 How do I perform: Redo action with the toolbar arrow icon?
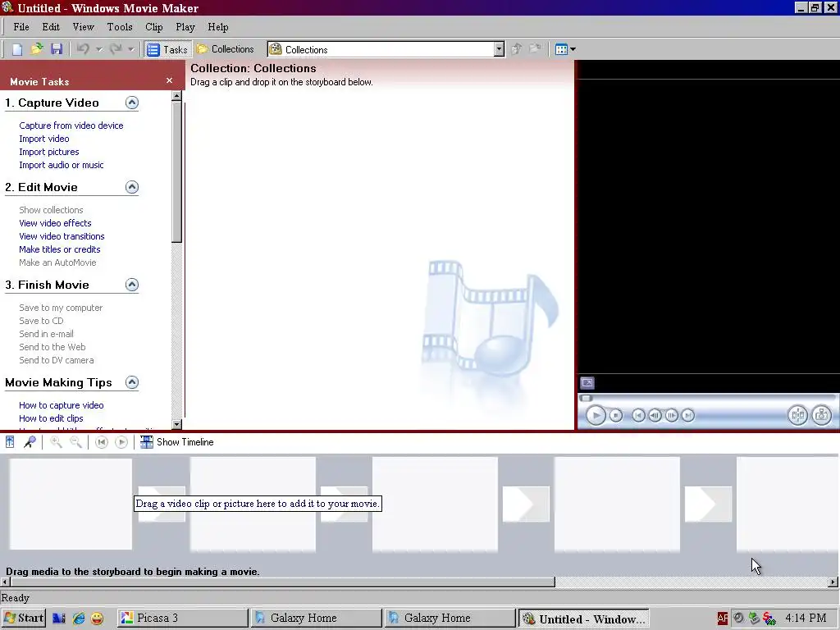pos(115,49)
